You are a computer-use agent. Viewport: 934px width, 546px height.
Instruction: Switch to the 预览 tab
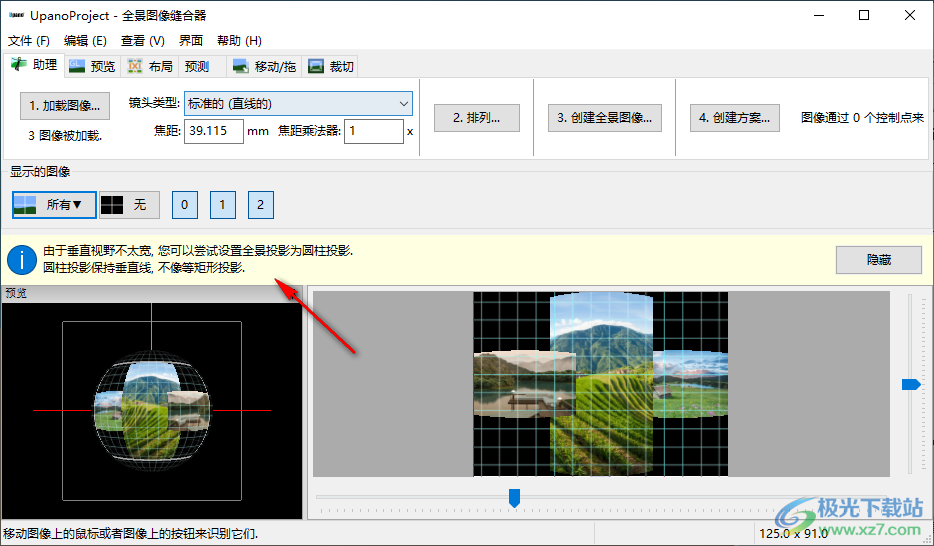pos(92,66)
